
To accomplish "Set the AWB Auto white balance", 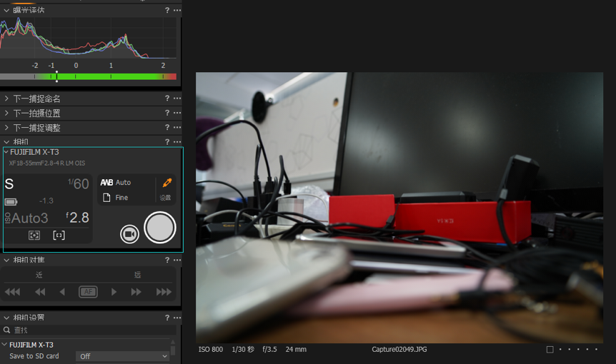I will pyautogui.click(x=116, y=183).
